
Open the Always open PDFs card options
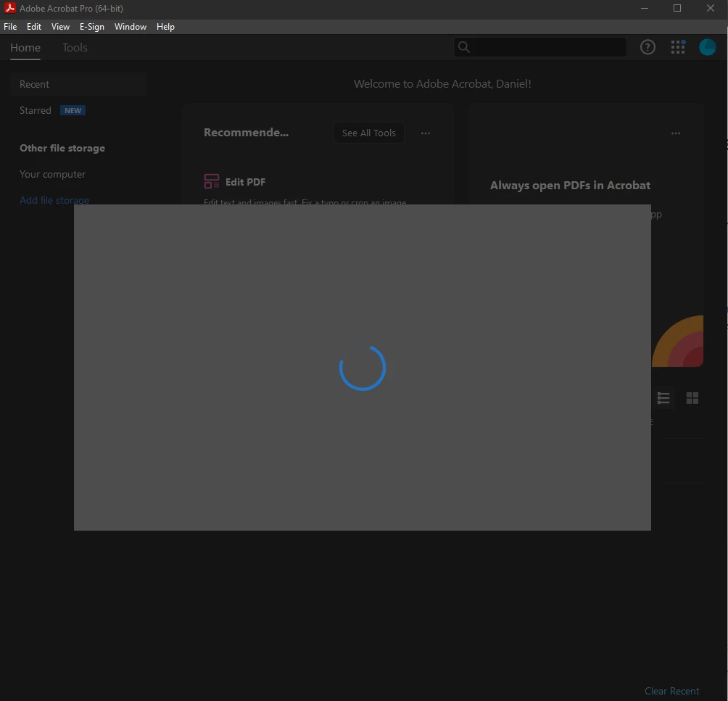(676, 133)
